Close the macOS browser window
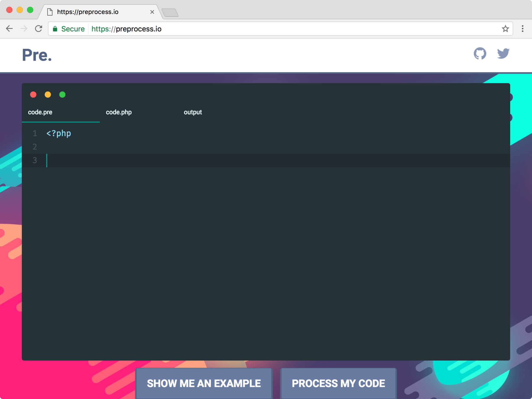This screenshot has height=399, width=532. [9, 10]
